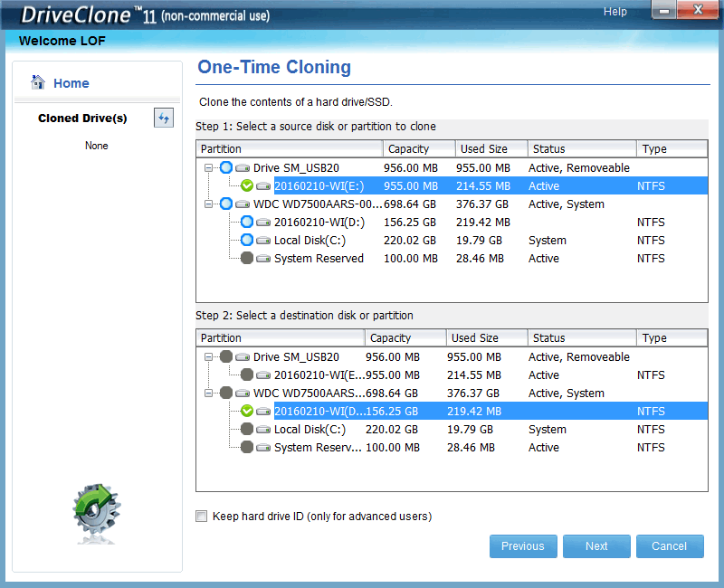Click drive icon of source 20160210-WI(D:) partition
Viewport: 724px width, 588px height.
pyautogui.click(x=263, y=222)
